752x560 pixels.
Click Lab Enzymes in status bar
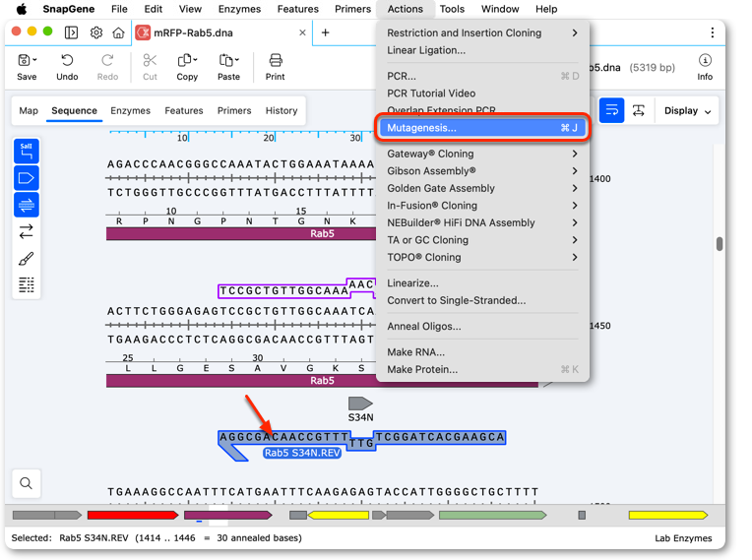pos(683,538)
